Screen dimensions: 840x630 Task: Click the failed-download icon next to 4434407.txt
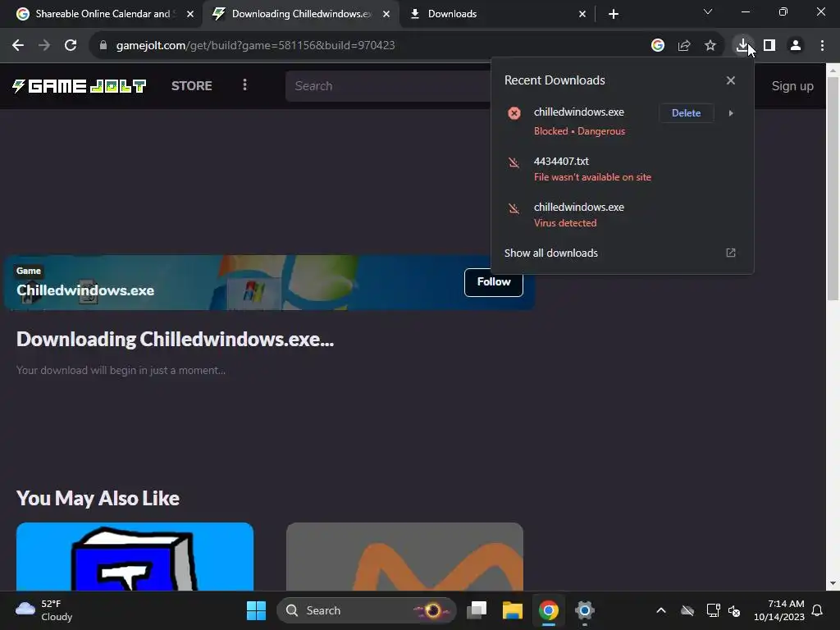click(514, 162)
